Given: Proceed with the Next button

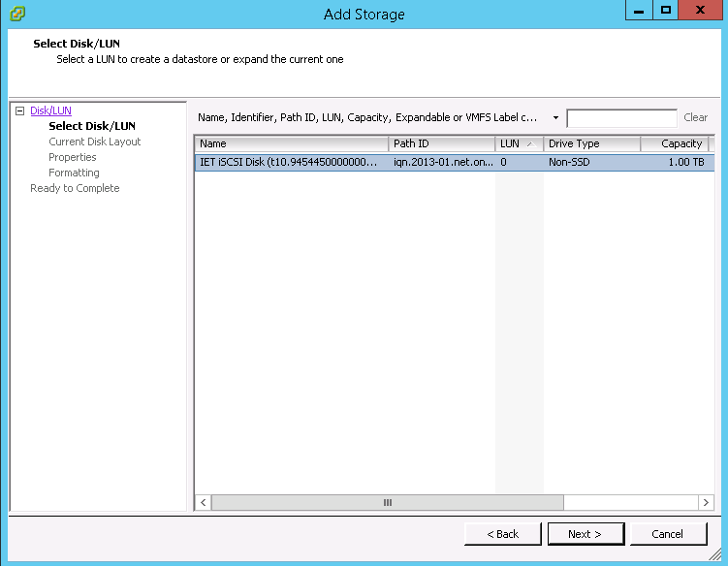Looking at the screenshot, I should click(585, 534).
